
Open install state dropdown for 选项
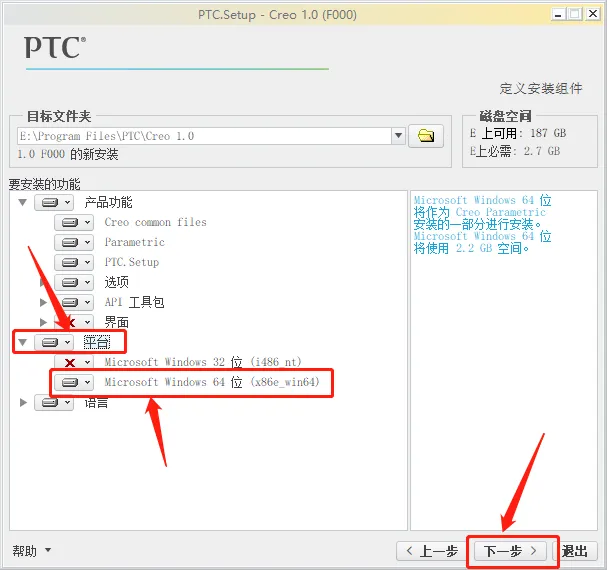pos(74,282)
